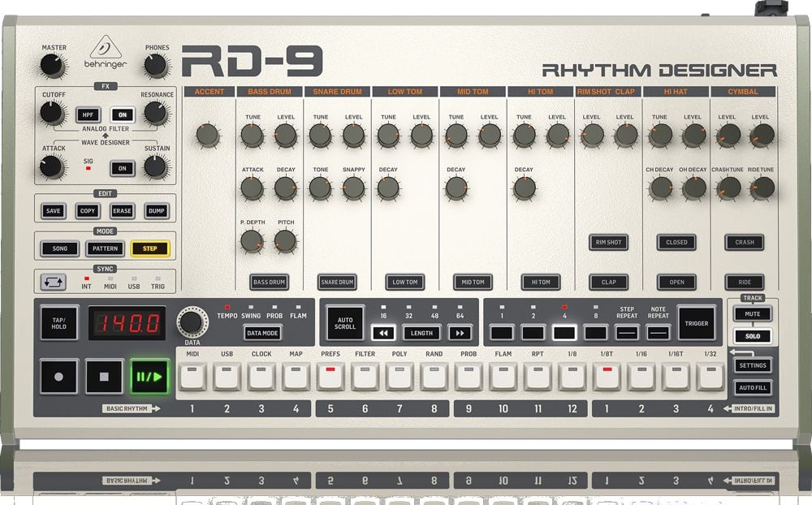Click the DATA MODE button

click(x=262, y=333)
